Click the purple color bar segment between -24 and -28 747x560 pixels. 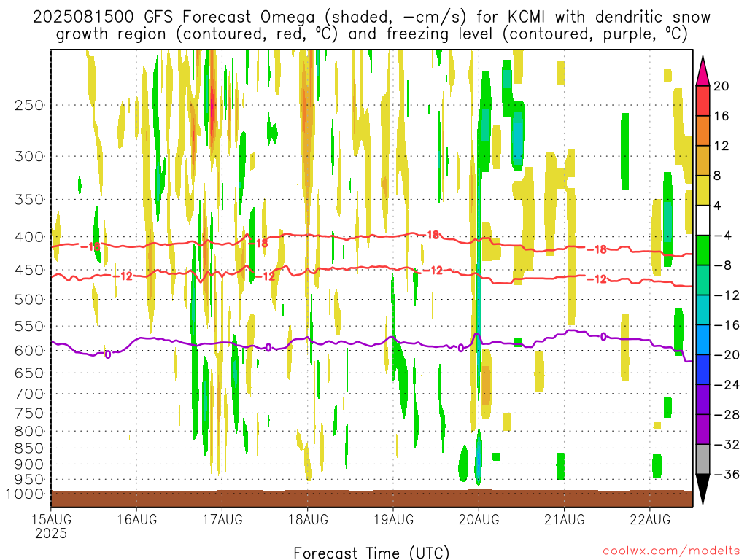pos(703,400)
